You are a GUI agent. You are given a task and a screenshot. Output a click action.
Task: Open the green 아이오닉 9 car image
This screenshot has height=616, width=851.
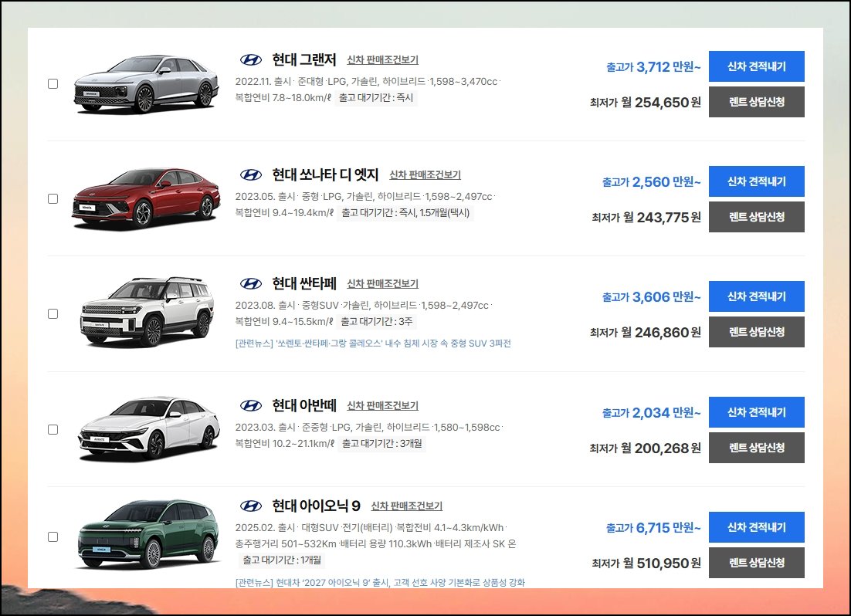click(x=147, y=535)
